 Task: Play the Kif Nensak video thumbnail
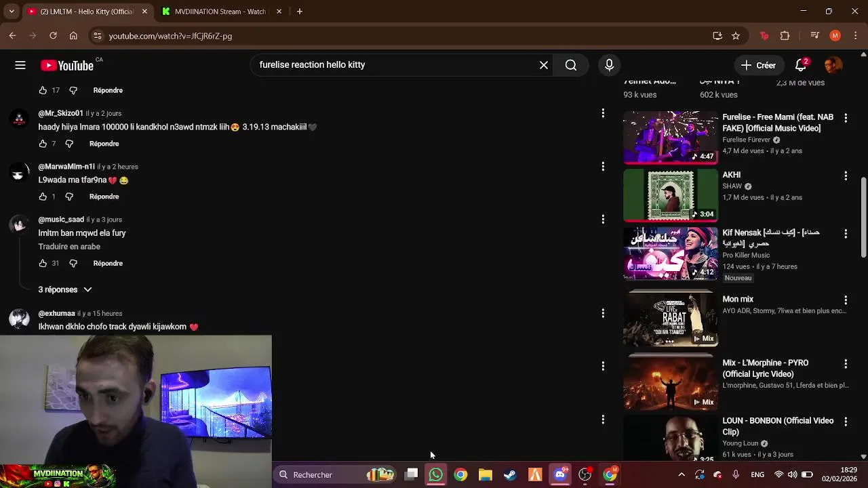pyautogui.click(x=670, y=253)
